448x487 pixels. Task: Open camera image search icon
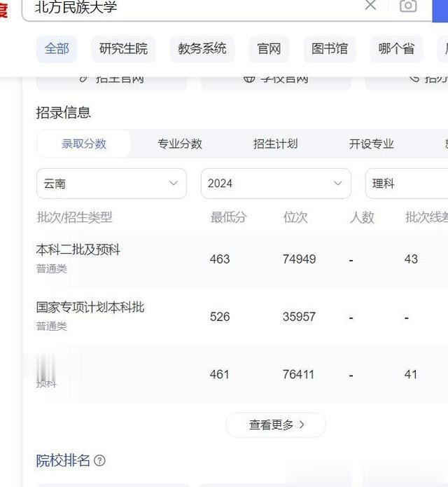coord(408,6)
